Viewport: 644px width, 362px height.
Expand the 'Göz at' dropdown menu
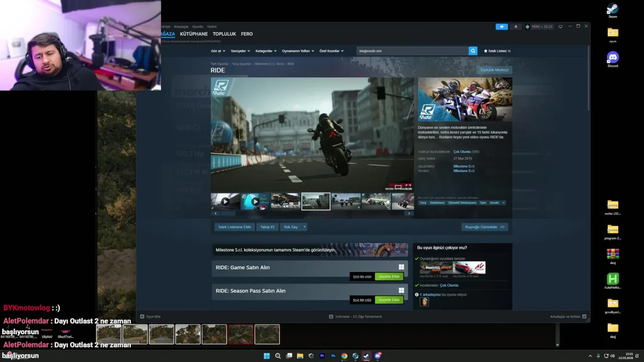[218, 51]
